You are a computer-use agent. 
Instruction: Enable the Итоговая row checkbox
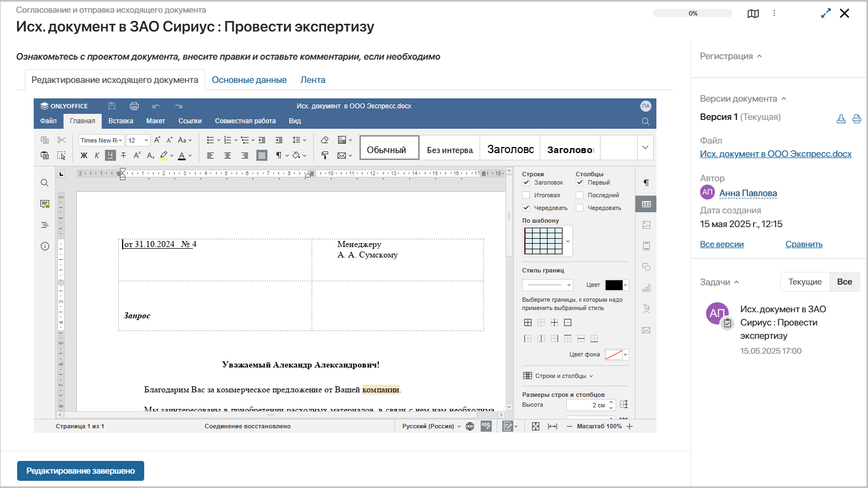526,195
